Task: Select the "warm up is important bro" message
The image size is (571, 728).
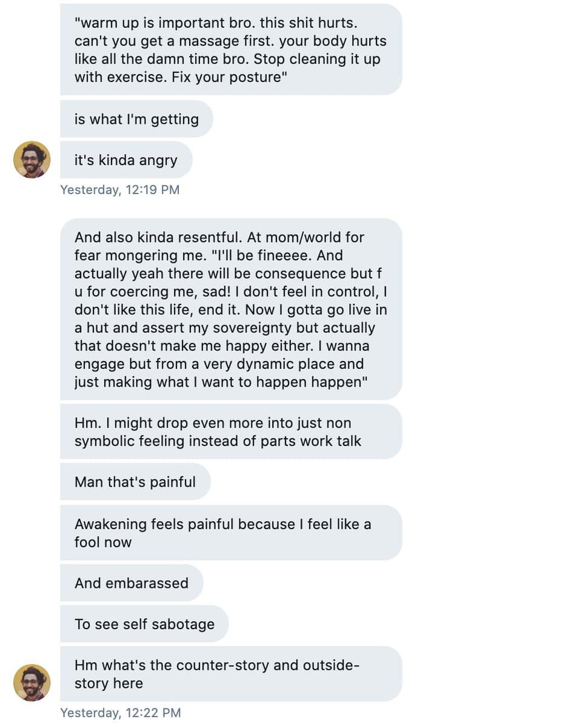Action: pyautogui.click(x=230, y=50)
